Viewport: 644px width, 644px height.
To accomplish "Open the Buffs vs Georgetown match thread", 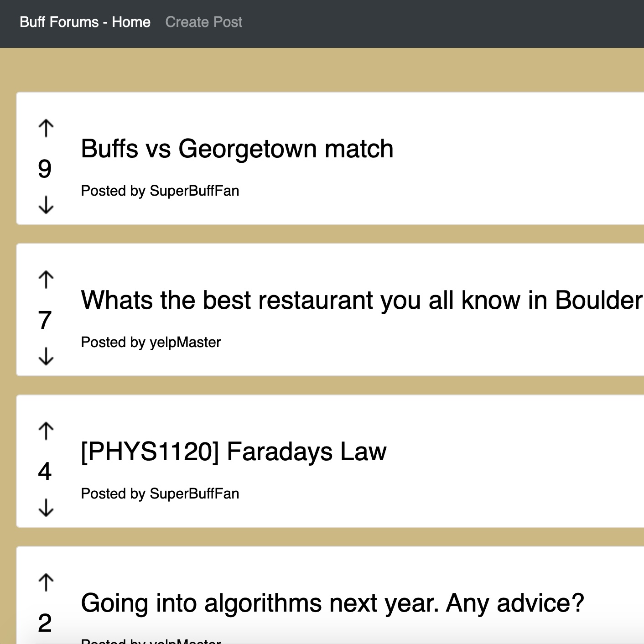I will point(237,149).
